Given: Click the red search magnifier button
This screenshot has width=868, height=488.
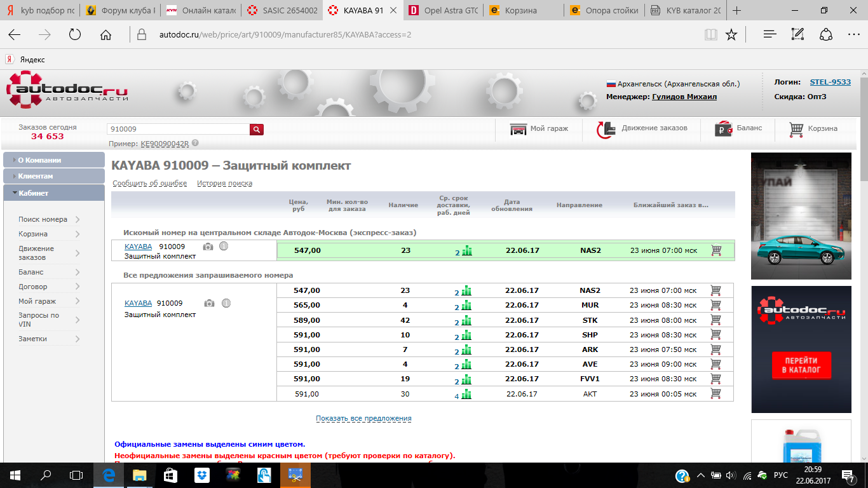Looking at the screenshot, I should [257, 130].
